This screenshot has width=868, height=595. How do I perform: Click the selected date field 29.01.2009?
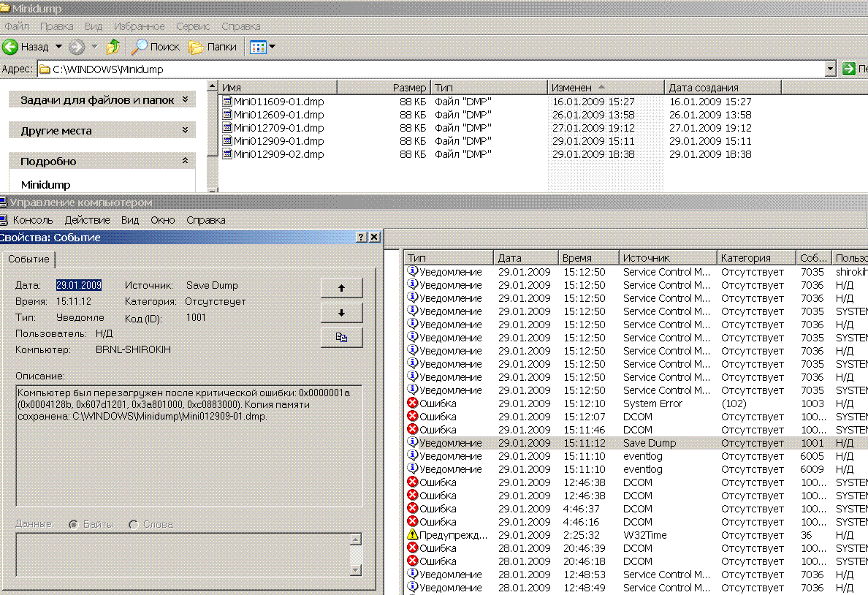pos(79,285)
